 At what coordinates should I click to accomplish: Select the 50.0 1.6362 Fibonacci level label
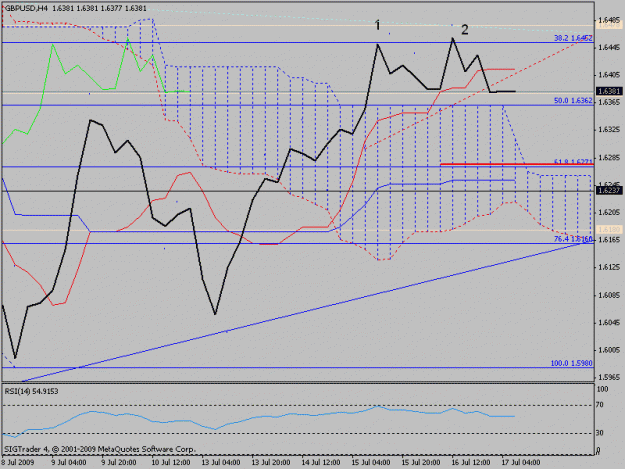(573, 101)
